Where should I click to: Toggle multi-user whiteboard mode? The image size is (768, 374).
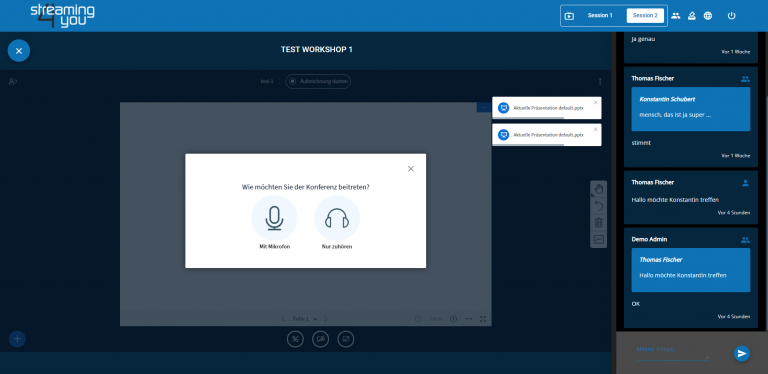pos(599,239)
